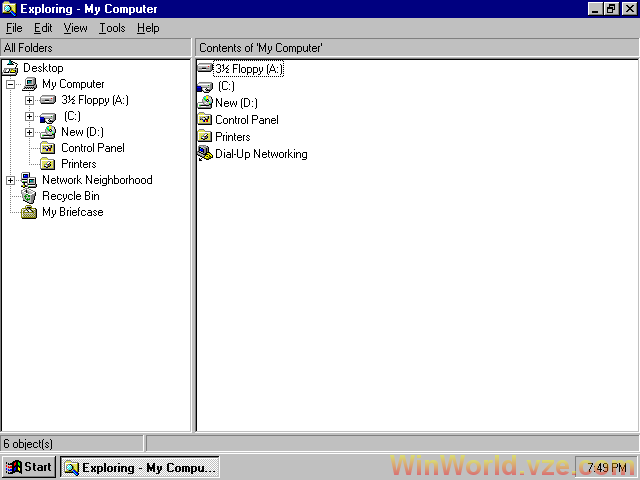Click the 'All Folders' pane header
This screenshot has height=480, width=640.
(96, 48)
